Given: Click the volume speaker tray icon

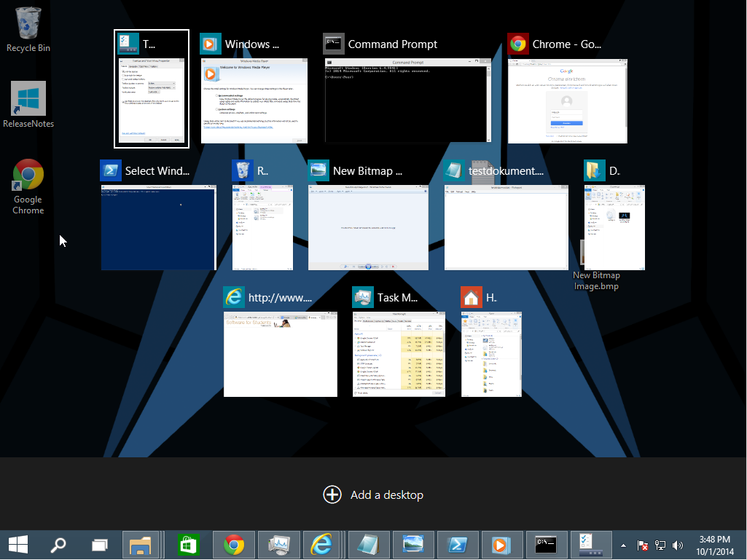Looking at the screenshot, I should point(678,545).
